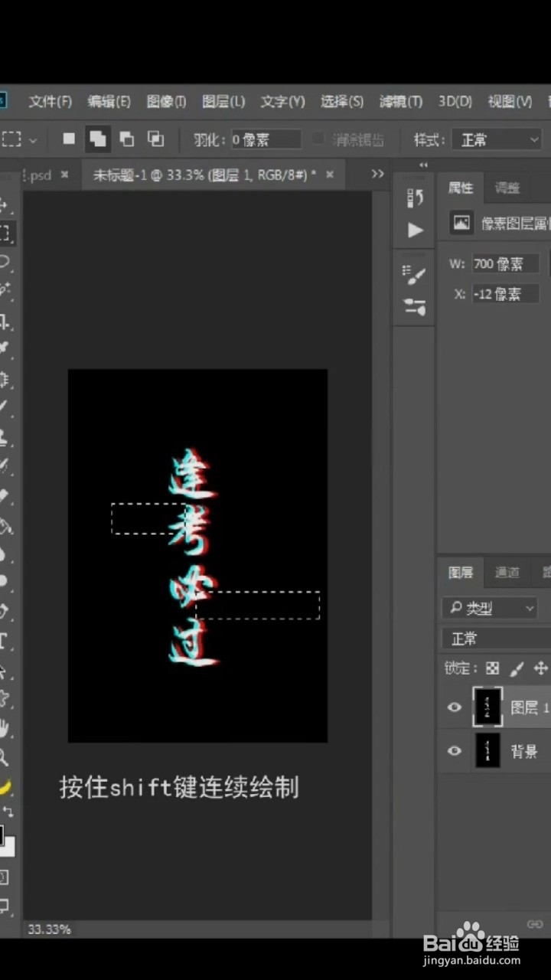Switch to the 调整 adjustments tab

click(x=507, y=188)
